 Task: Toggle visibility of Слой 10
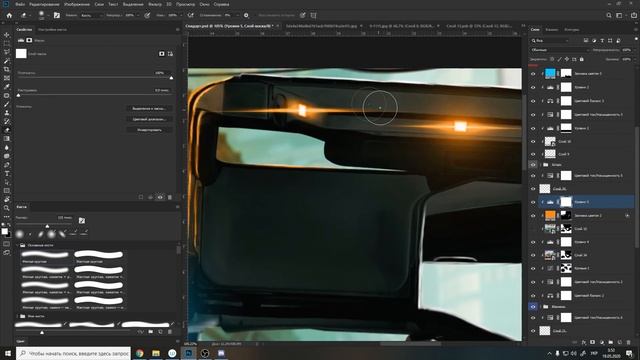click(533, 142)
